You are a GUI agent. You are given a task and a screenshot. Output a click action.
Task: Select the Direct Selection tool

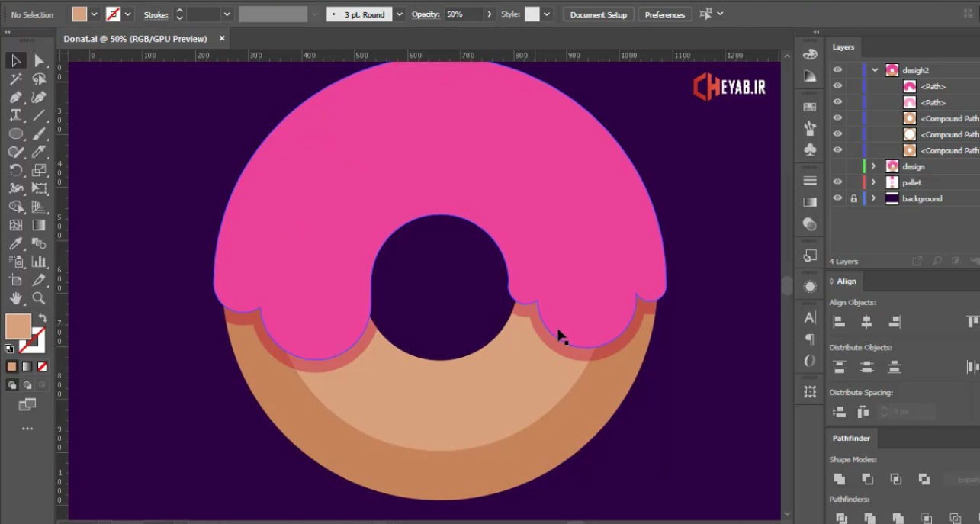point(39,60)
